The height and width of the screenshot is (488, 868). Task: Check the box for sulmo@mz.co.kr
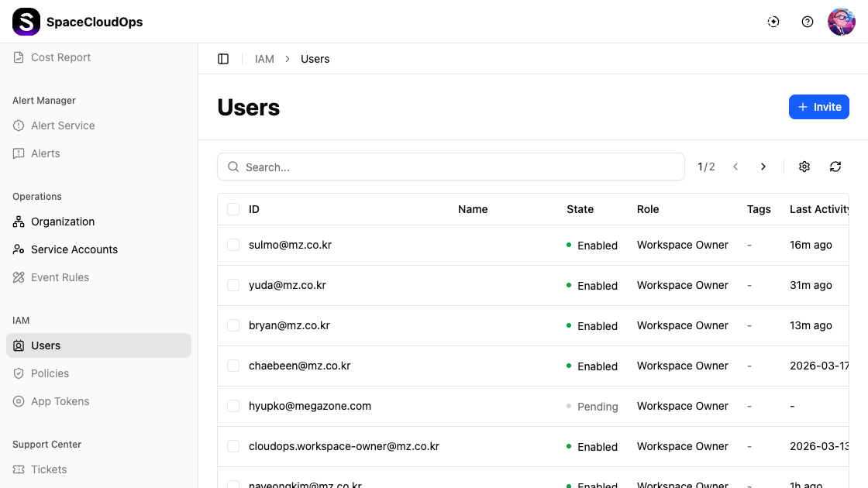click(233, 245)
